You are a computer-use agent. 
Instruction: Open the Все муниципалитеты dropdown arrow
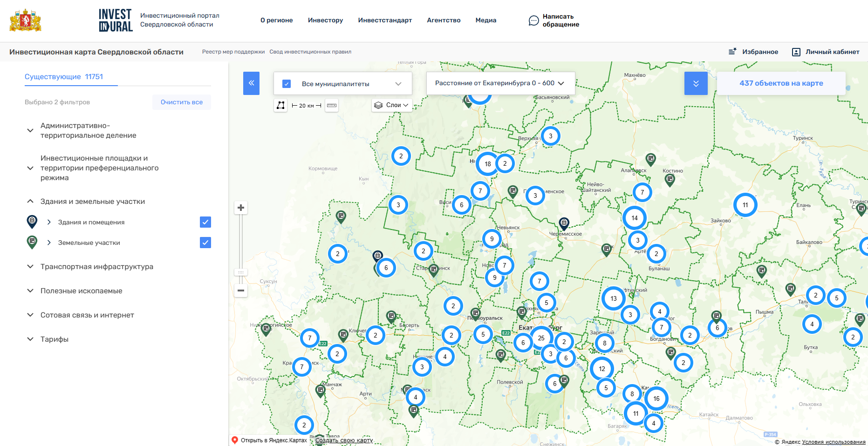(x=398, y=84)
